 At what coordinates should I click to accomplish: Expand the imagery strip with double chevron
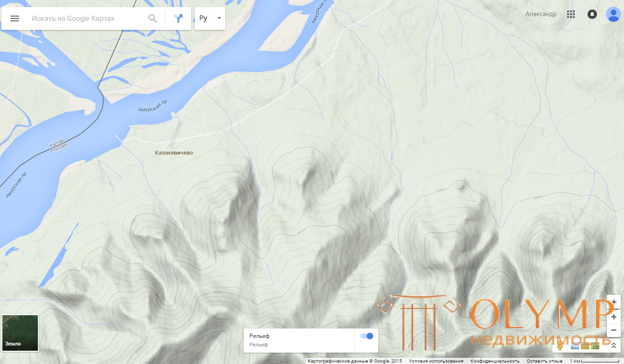[x=614, y=346]
